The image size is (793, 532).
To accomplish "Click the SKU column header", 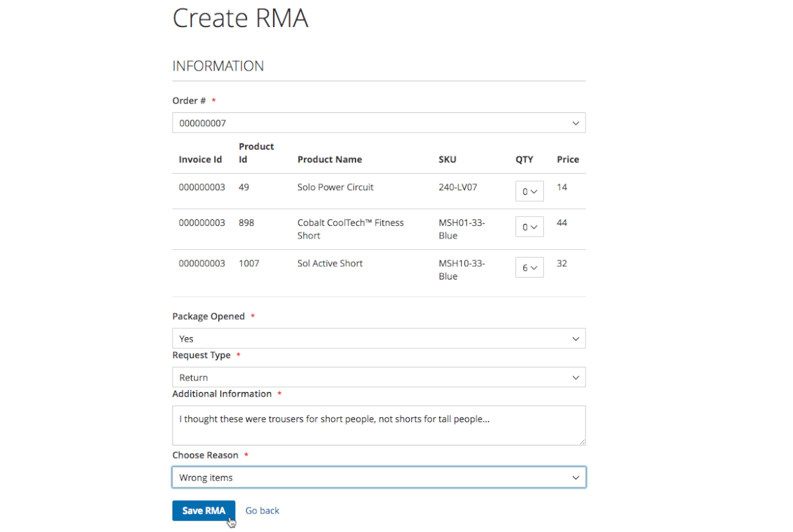I will point(447,159).
